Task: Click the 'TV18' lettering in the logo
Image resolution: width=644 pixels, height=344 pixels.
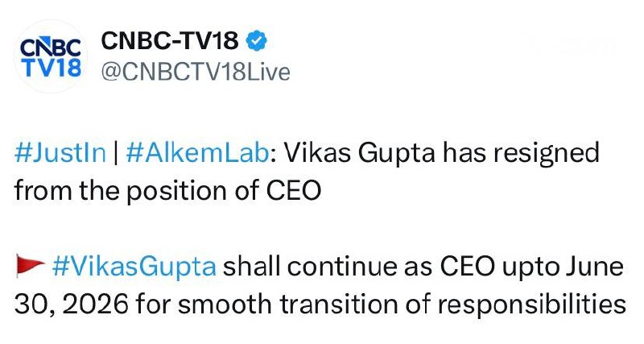Action: pos(49,67)
